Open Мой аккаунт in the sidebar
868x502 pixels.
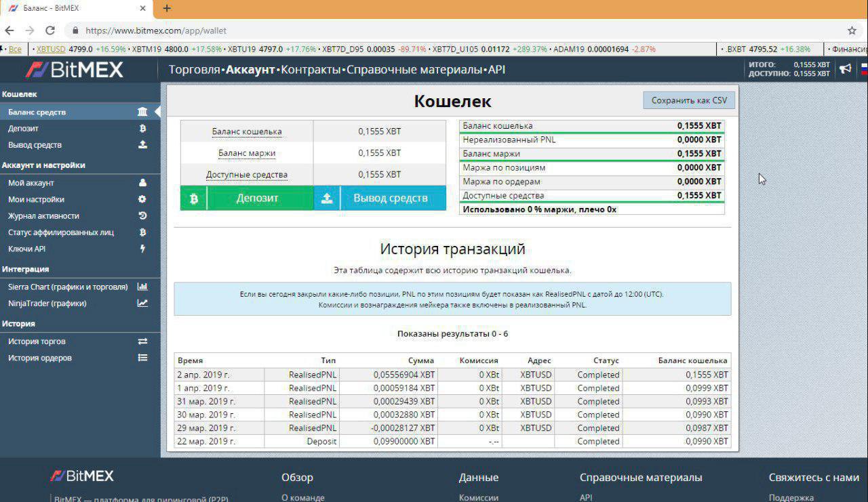pyautogui.click(x=31, y=183)
